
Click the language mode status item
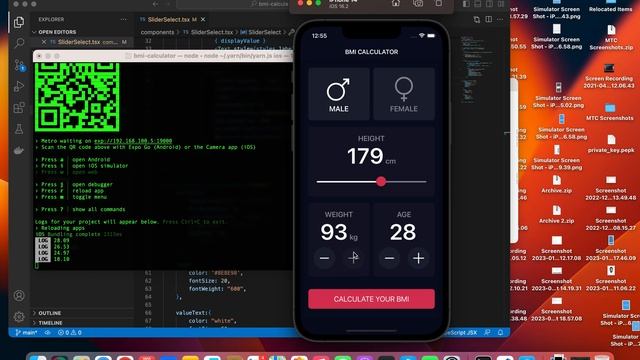(460, 333)
